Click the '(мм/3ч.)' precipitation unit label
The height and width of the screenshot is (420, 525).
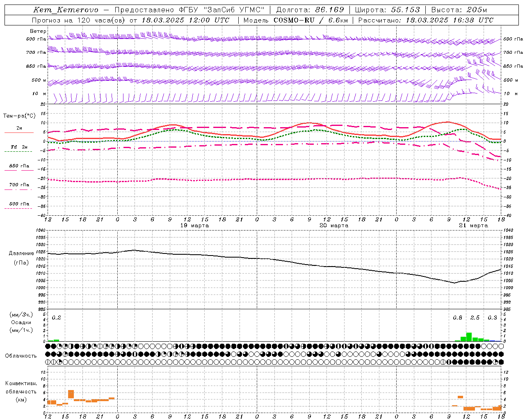coord(21,315)
